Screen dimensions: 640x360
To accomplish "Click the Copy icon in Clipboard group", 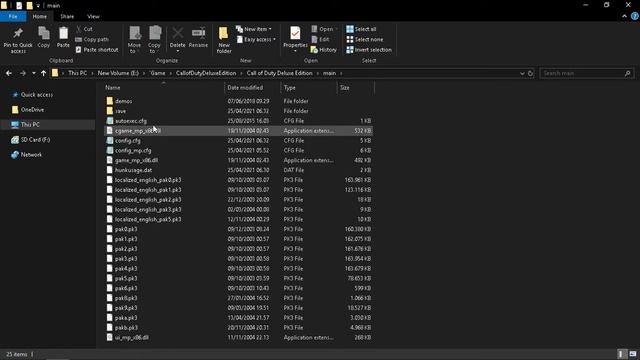I will click(44, 33).
